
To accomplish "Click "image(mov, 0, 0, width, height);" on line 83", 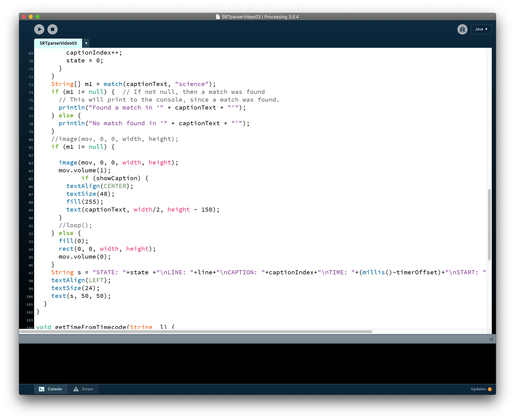I will (118, 163).
